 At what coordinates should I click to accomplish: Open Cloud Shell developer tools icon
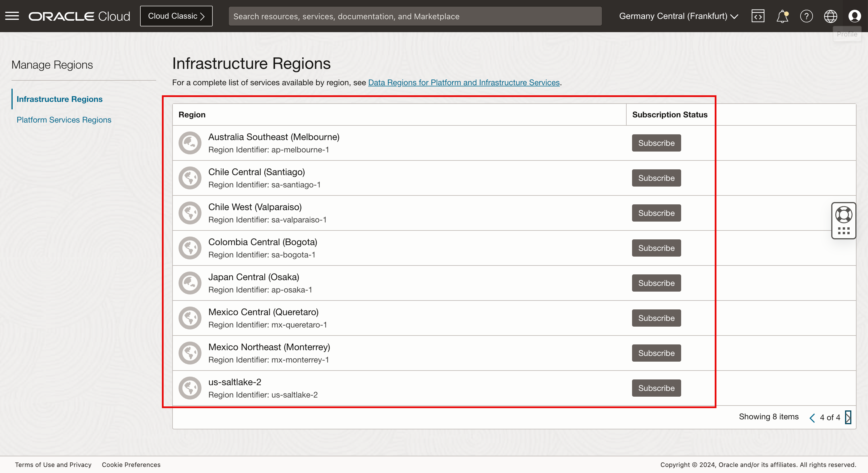(x=757, y=16)
